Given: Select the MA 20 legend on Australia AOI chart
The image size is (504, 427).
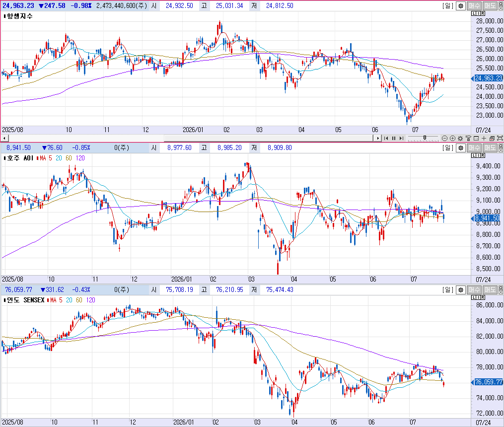Looking at the screenshot, I should click(59, 158).
